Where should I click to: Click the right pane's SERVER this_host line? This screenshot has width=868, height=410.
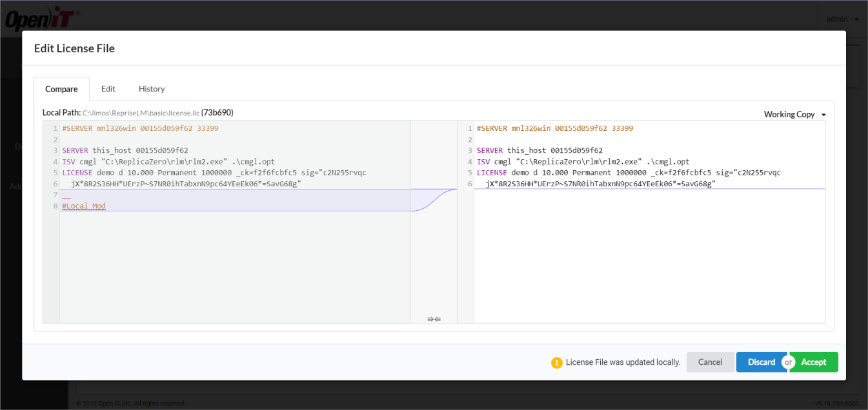tap(540, 150)
